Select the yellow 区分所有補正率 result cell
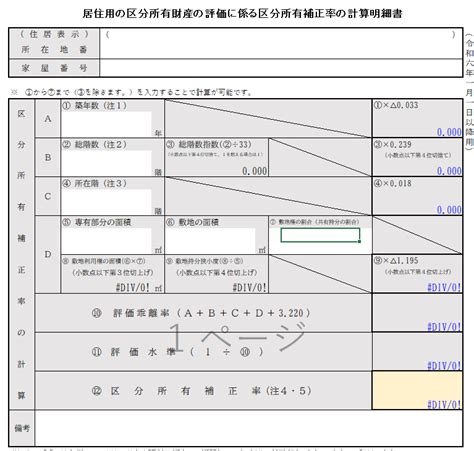The image size is (474, 451). pos(417,390)
